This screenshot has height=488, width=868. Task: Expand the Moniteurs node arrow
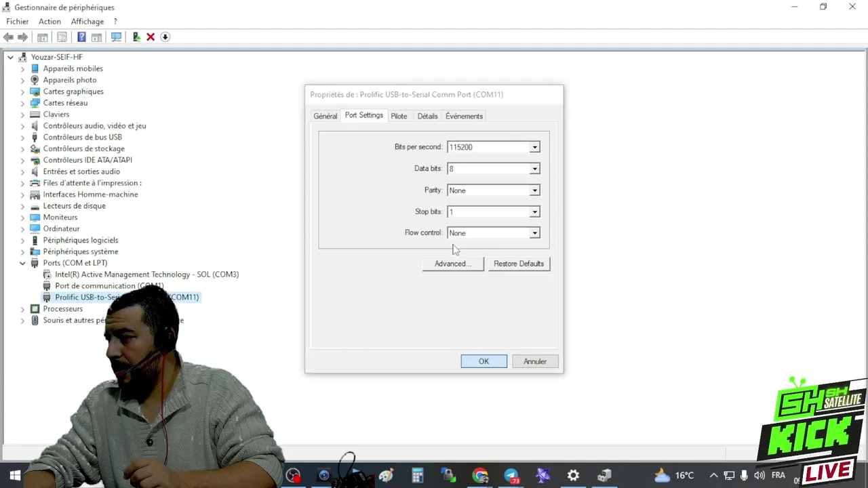pyautogui.click(x=22, y=218)
